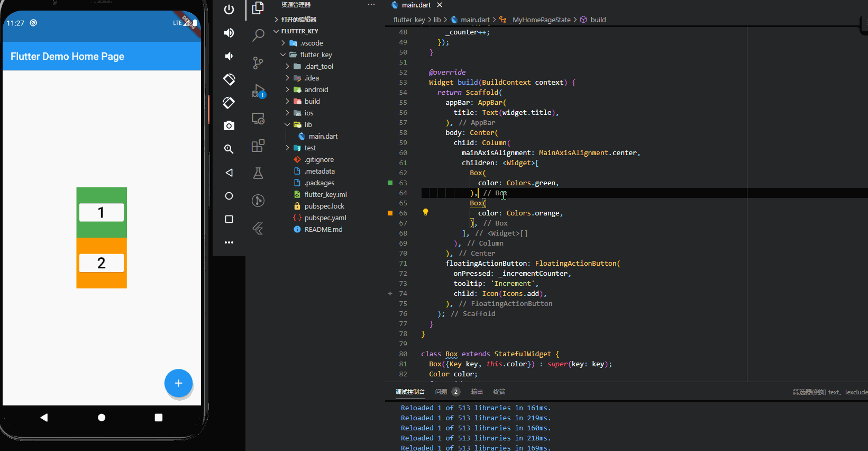
Task: Open explorer panel more actions ellipsis
Action: point(371,5)
